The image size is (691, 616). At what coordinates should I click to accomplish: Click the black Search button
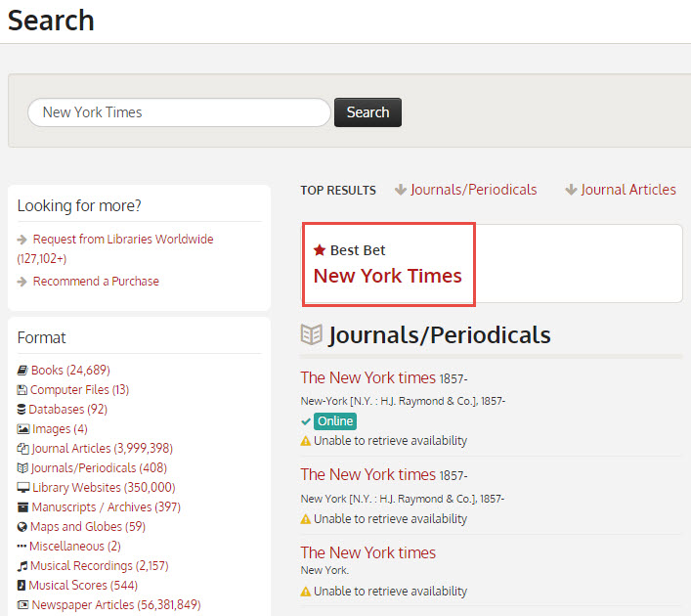[x=367, y=112]
